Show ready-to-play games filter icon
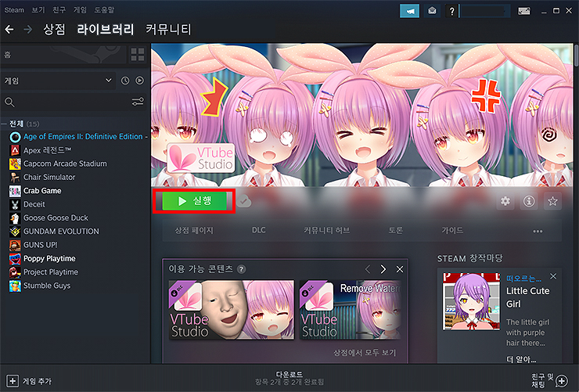Screen dimensions: 579x392 point(139,81)
